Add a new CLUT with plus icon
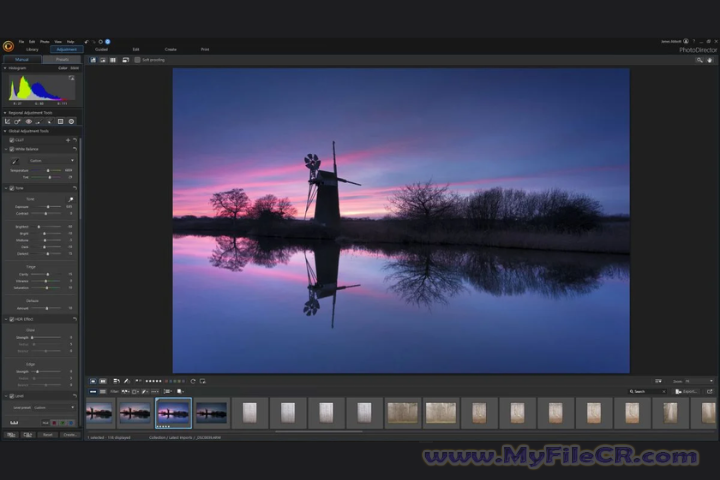 [68, 140]
